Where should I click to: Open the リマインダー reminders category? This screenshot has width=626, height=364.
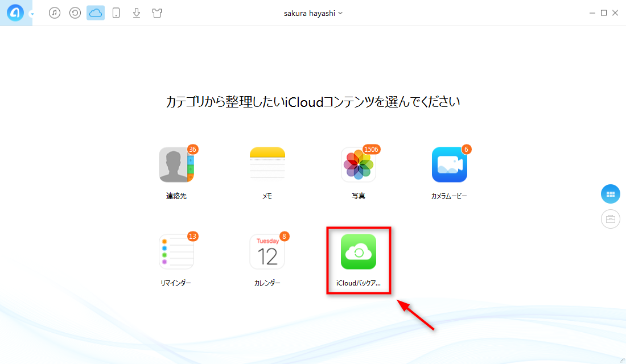[176, 251]
